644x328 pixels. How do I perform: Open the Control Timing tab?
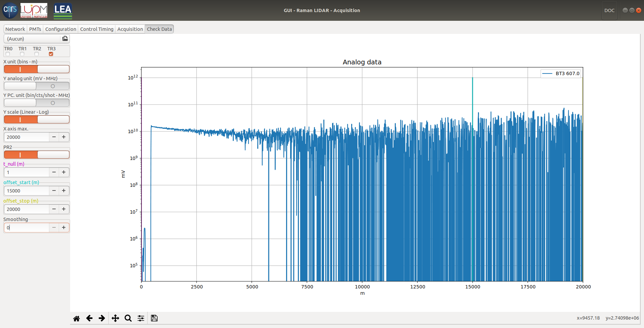[97, 29]
